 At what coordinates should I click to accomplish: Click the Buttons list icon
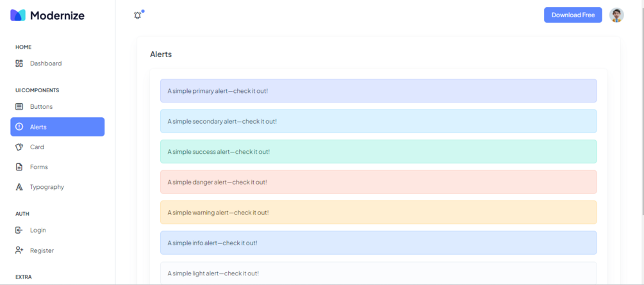coord(19,106)
